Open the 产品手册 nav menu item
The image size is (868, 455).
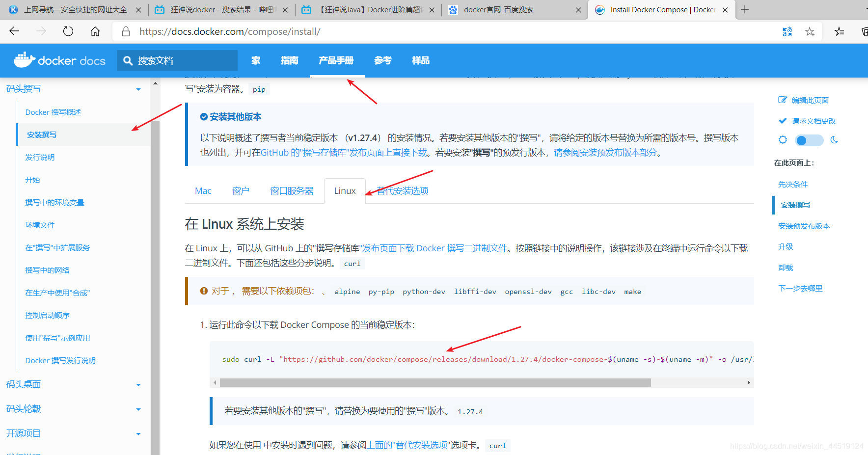[336, 60]
